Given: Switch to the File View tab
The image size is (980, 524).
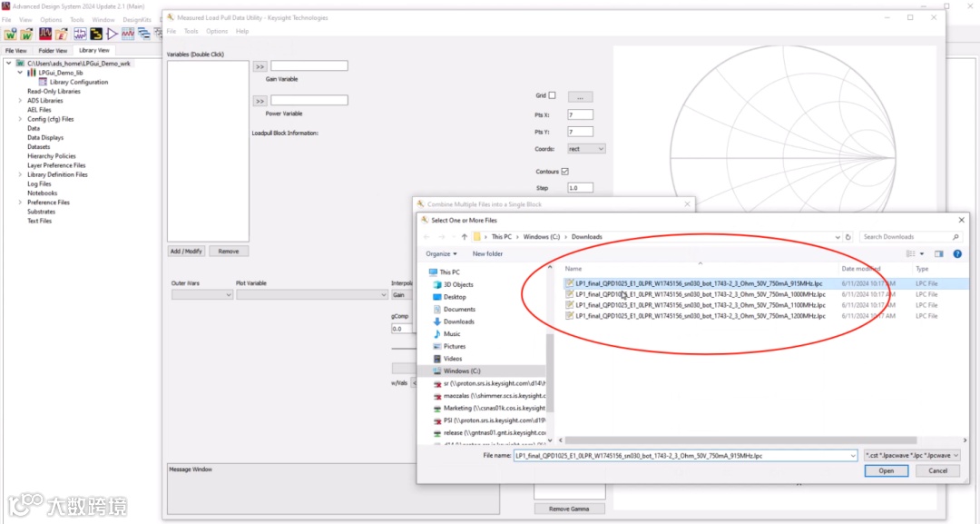Looking at the screenshot, I should tap(16, 51).
